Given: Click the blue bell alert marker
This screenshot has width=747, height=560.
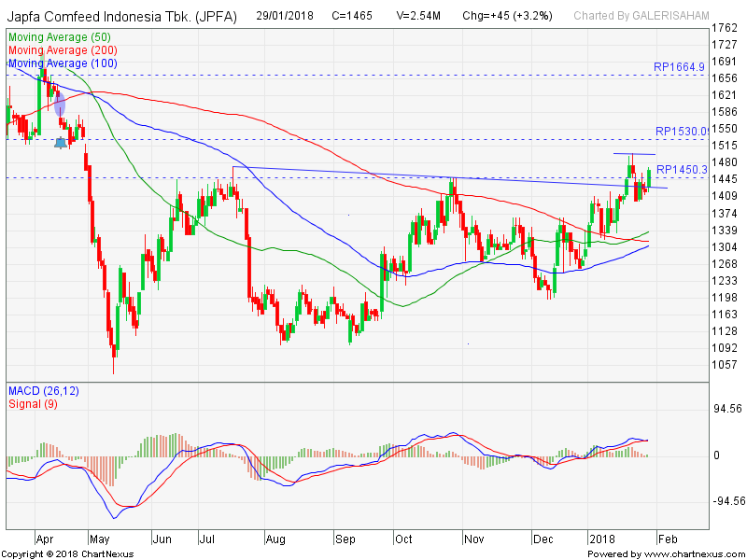Looking at the screenshot, I should pos(62,143).
